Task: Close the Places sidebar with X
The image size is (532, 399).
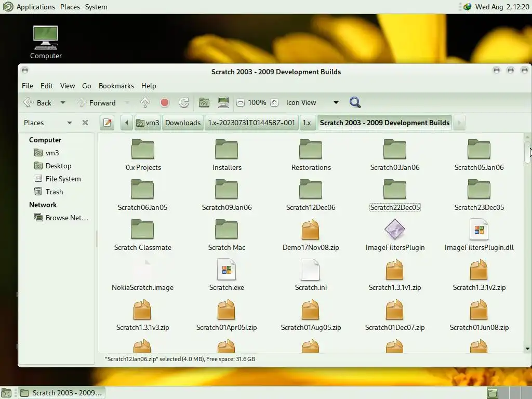Action: point(85,123)
